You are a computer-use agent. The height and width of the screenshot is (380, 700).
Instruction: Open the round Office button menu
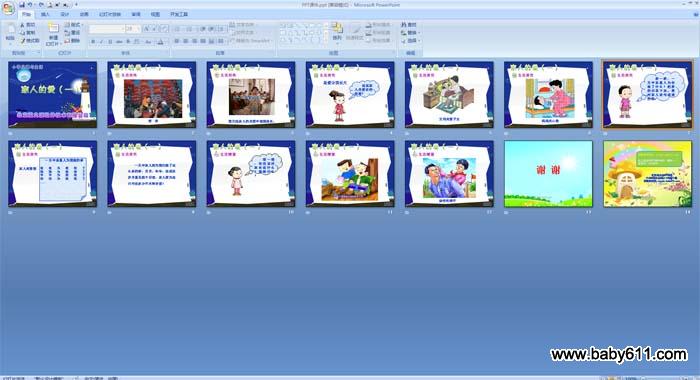click(x=8, y=8)
